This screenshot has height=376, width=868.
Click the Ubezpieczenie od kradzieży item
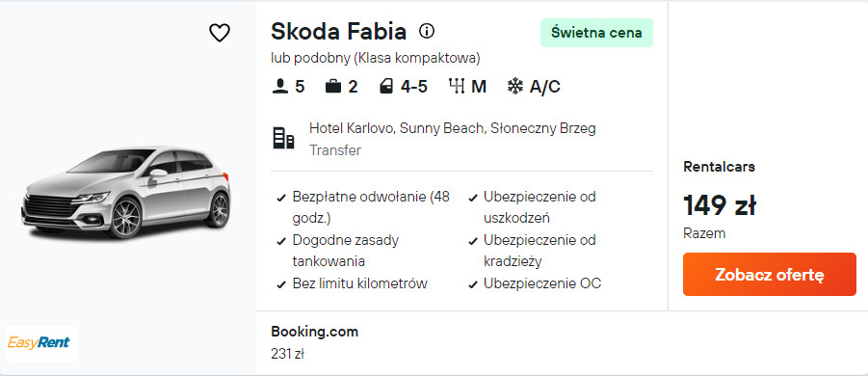coord(532,251)
